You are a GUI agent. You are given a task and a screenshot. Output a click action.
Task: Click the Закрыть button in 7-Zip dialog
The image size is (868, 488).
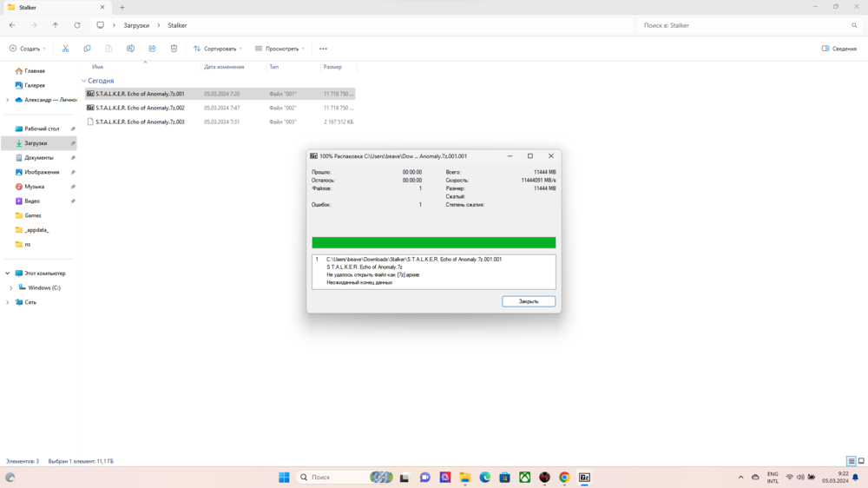(529, 301)
